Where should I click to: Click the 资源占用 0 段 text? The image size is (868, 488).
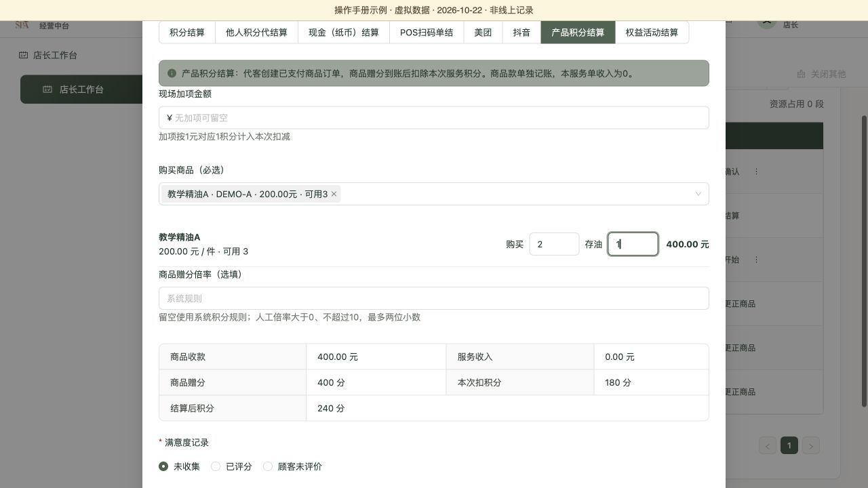point(796,104)
